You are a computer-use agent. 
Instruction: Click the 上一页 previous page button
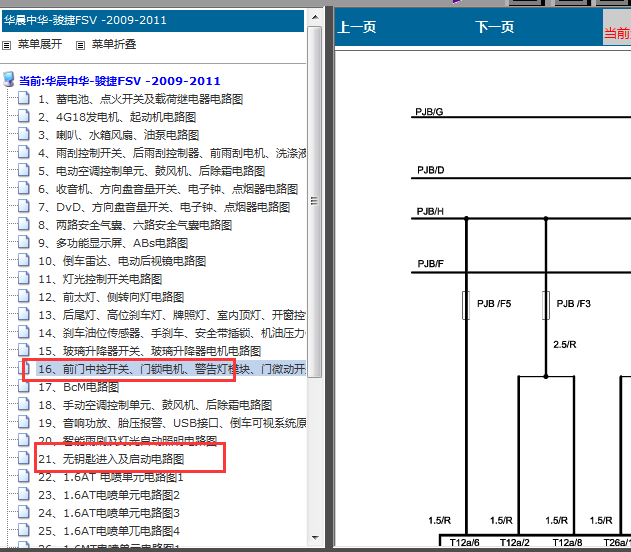(357, 27)
